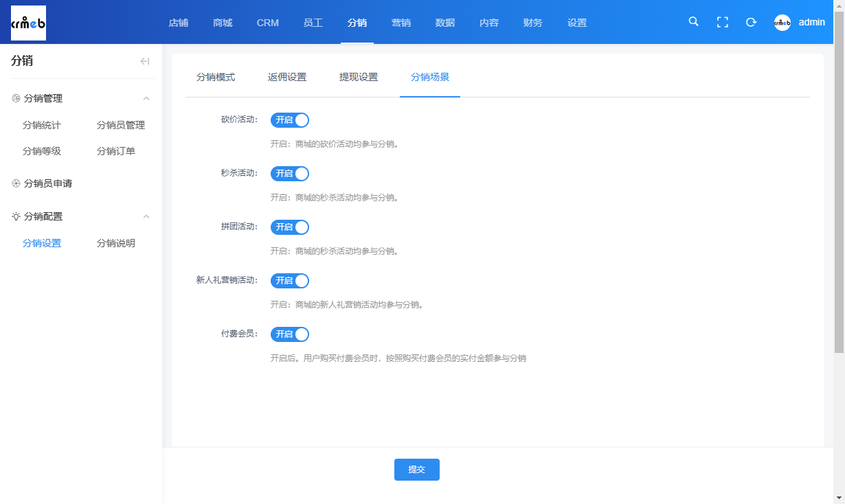Open the admin avatar icon
The width and height of the screenshot is (845, 504).
pos(782,23)
